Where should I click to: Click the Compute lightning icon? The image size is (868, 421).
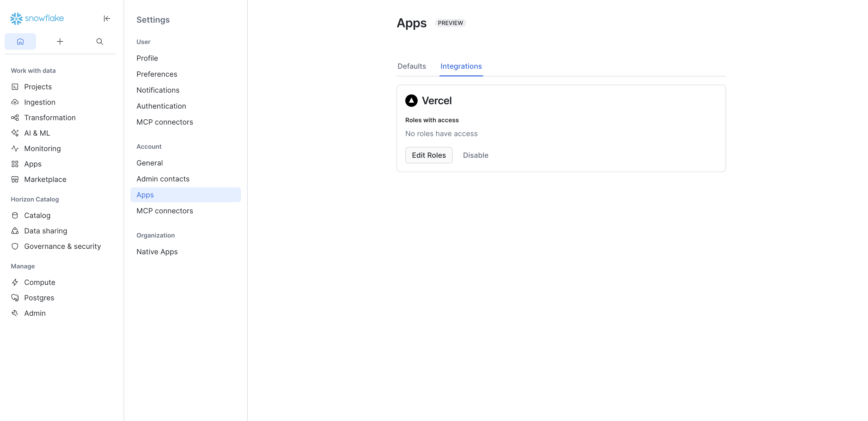click(x=15, y=282)
